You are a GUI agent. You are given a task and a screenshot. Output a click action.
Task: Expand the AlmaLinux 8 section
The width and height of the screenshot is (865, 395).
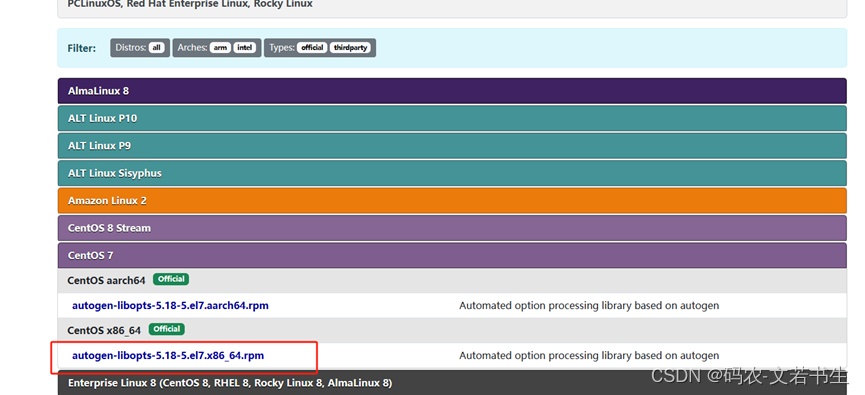(452, 90)
